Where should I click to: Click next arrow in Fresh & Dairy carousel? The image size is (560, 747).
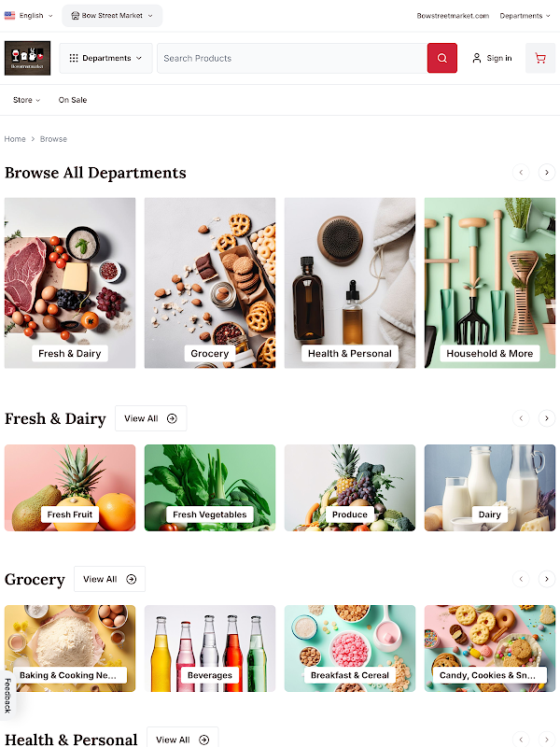(547, 418)
